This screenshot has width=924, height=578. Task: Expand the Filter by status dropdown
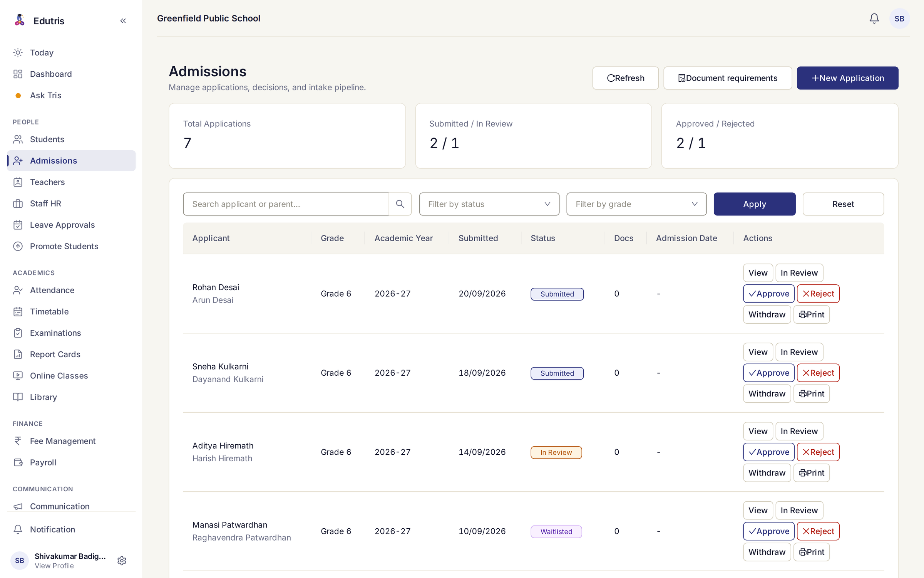point(489,204)
